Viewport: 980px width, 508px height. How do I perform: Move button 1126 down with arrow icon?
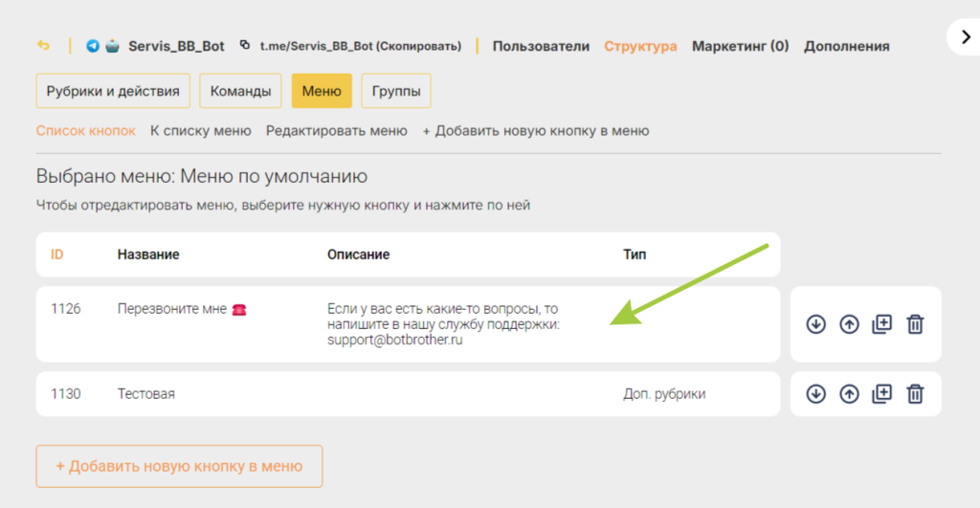815,324
